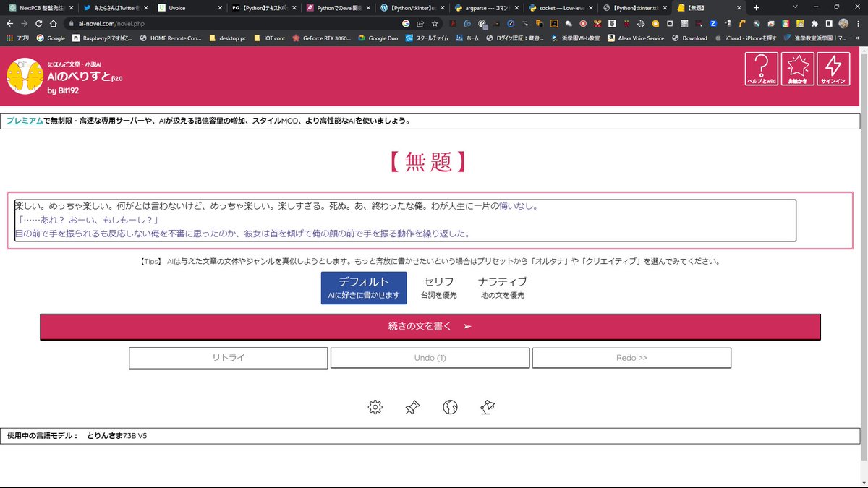868x488 pixels.
Task: Click the browser back arrow icon
Action: pyautogui.click(x=10, y=22)
